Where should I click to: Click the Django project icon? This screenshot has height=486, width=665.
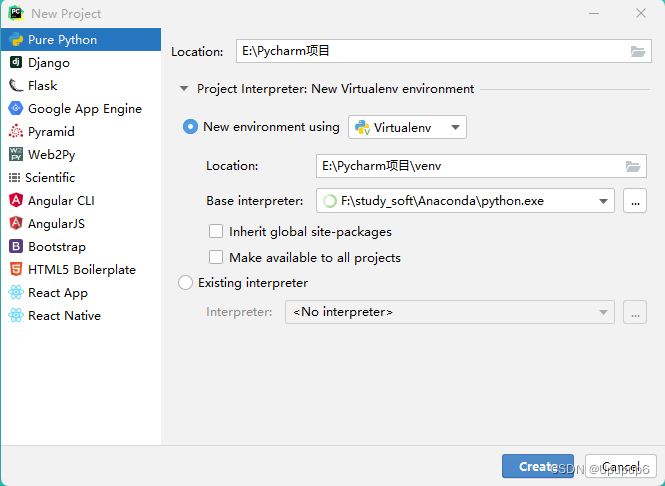[16, 62]
